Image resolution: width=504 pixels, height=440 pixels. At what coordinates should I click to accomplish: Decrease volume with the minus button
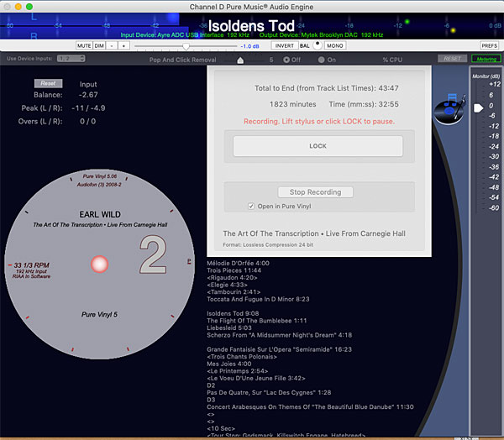point(112,45)
